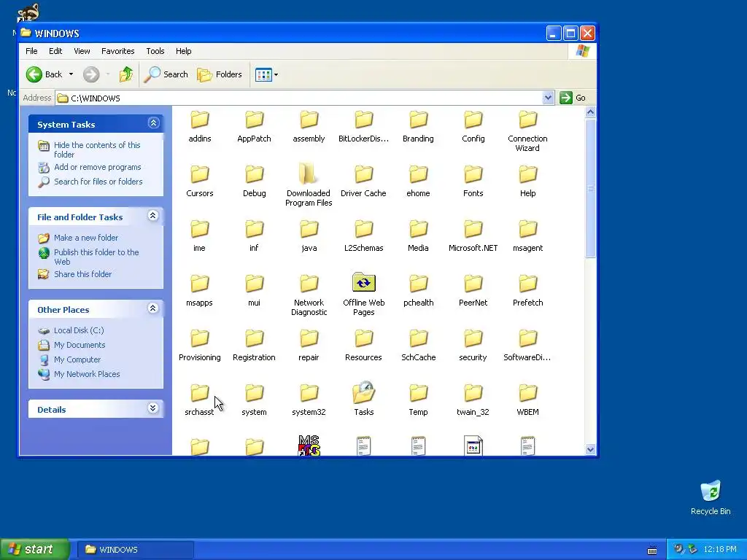Image resolution: width=747 pixels, height=560 pixels.
Task: Click the Views icon button
Action: tap(263, 74)
